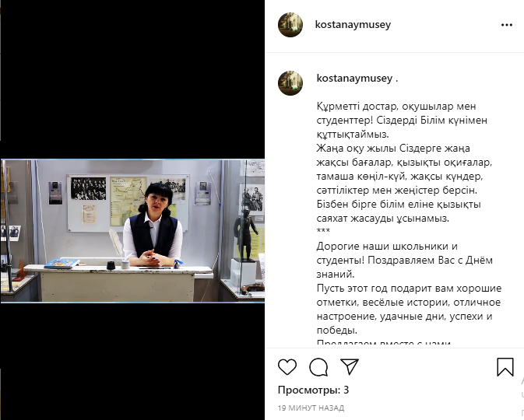
Task: Share post with paper plane icon
Action: click(x=350, y=366)
